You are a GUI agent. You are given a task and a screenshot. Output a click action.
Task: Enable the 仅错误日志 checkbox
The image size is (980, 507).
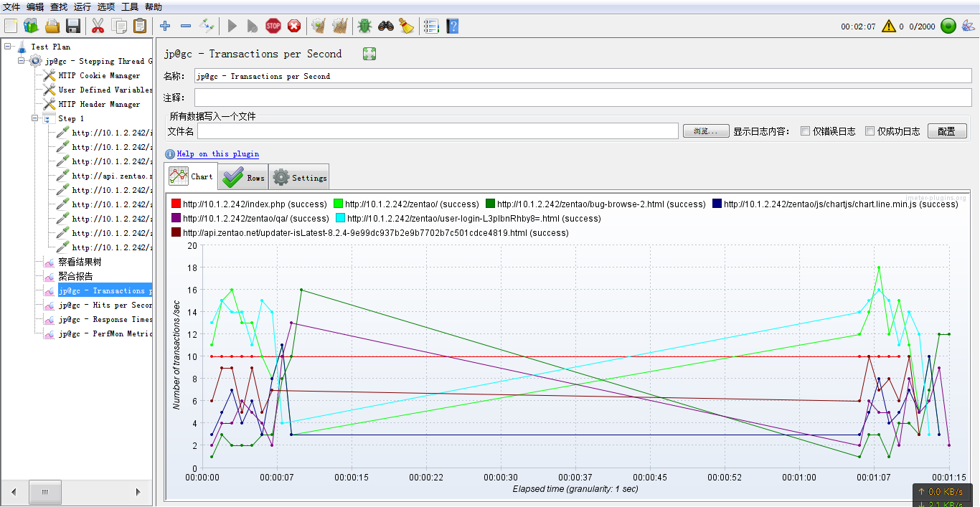coord(805,131)
